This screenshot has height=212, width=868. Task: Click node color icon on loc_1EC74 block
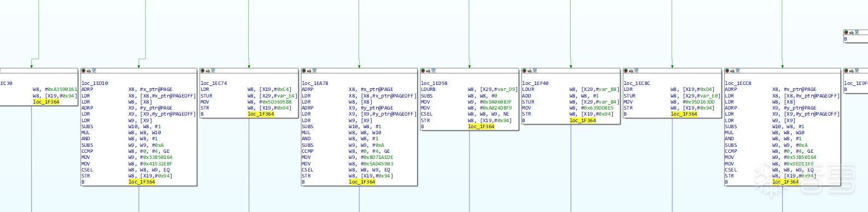pos(203,71)
